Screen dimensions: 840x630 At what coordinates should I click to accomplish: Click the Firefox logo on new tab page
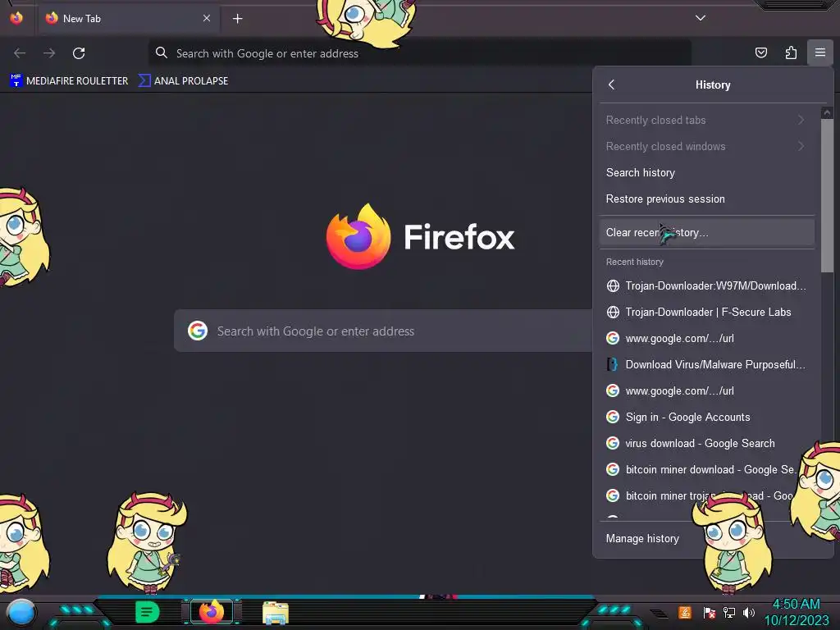pos(358,236)
